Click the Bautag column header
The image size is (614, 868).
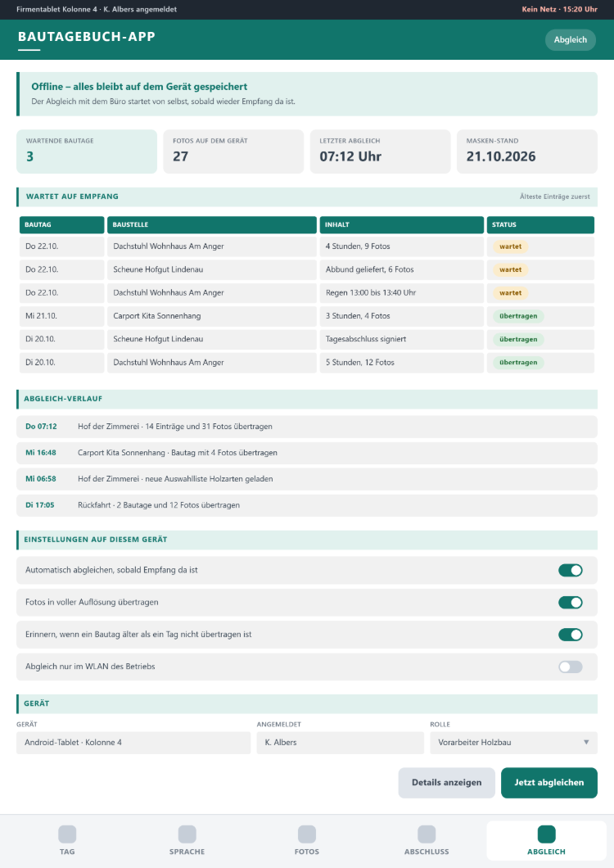click(61, 224)
